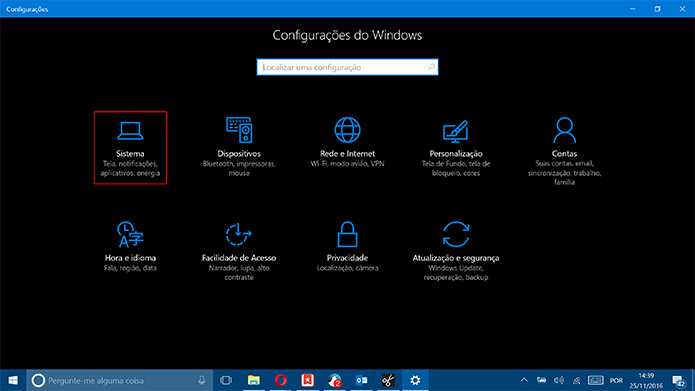This screenshot has width=695, height=391.
Task: Click 'Bluetooth, impressoras, mouse' description
Action: pos(239,168)
